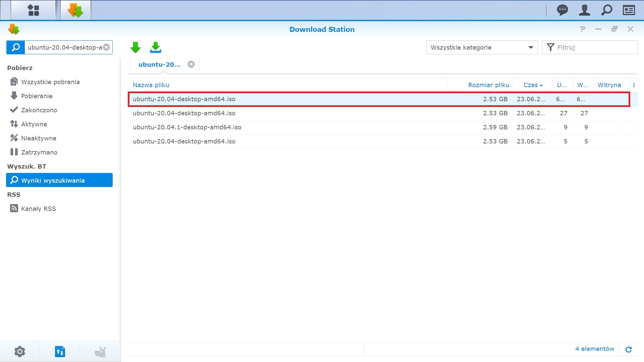Open notifications speech bubble icon

click(x=562, y=10)
